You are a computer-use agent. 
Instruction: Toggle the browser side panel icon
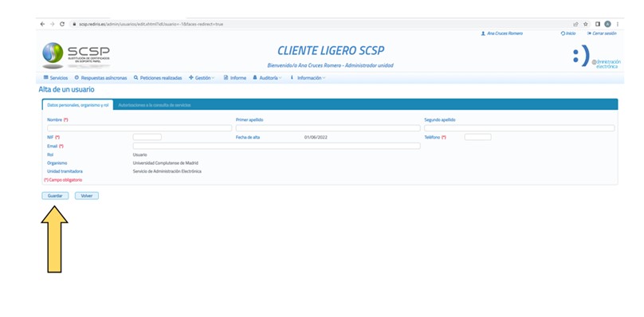(598, 24)
